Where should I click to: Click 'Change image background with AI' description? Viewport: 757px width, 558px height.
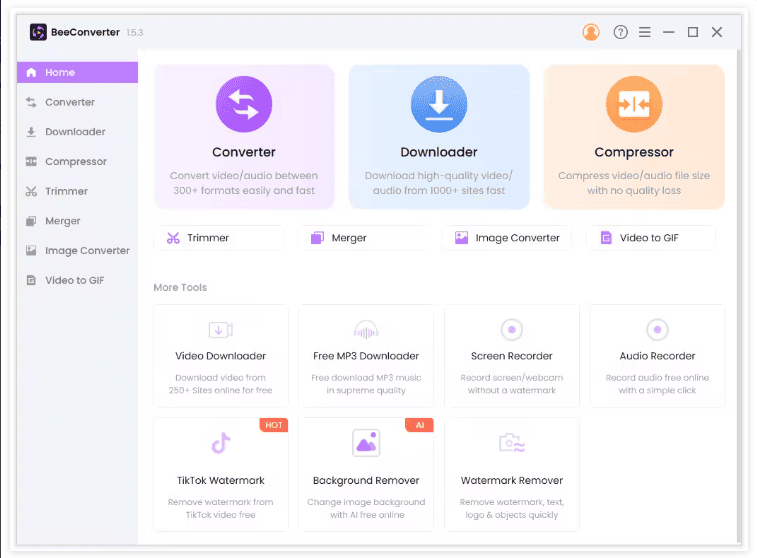pos(366,509)
